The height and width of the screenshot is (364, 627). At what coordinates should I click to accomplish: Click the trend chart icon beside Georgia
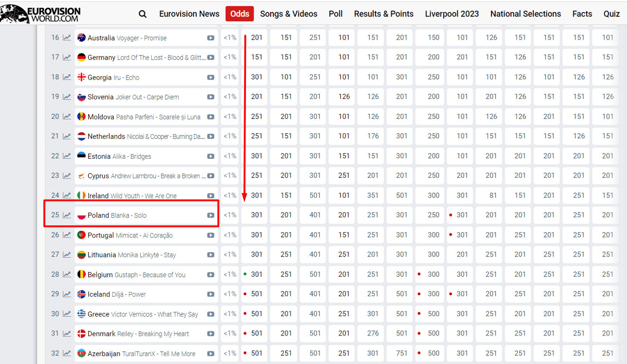pyautogui.click(x=67, y=77)
